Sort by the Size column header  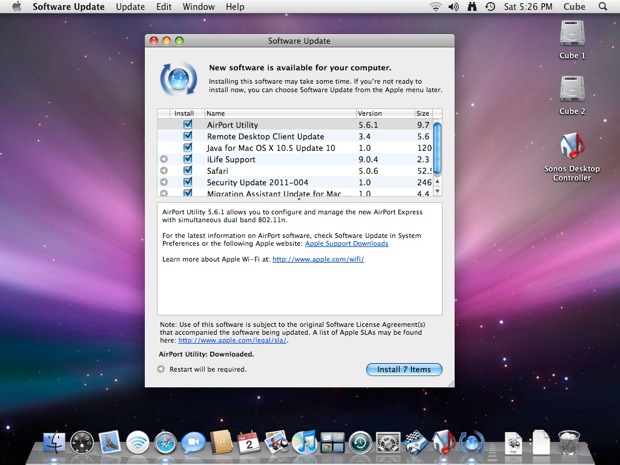tap(423, 113)
